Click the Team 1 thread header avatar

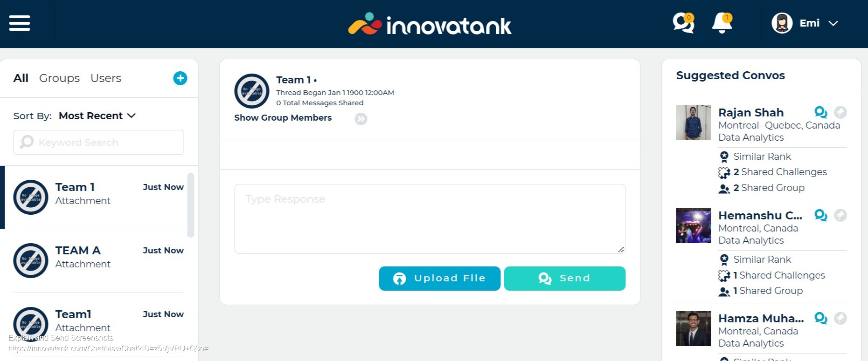(252, 91)
